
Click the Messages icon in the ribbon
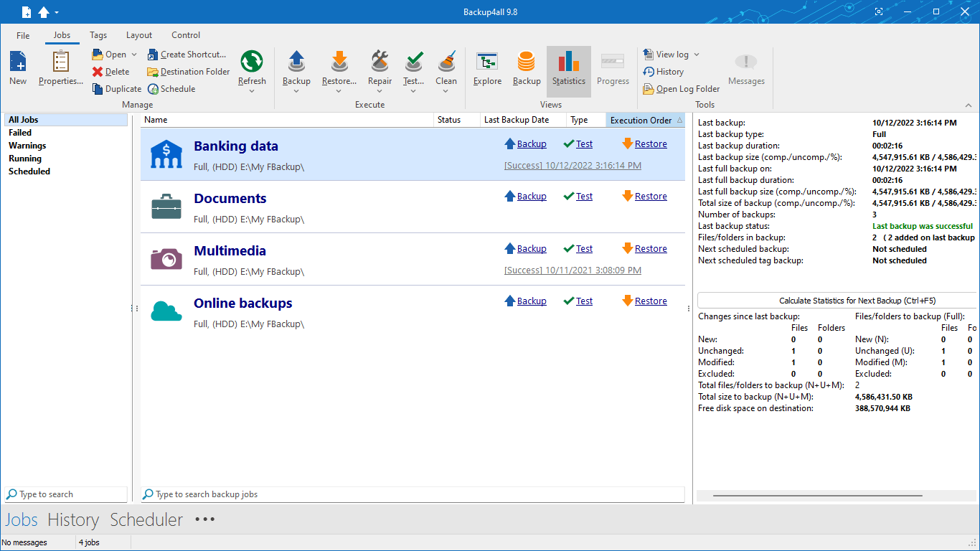[x=746, y=62]
